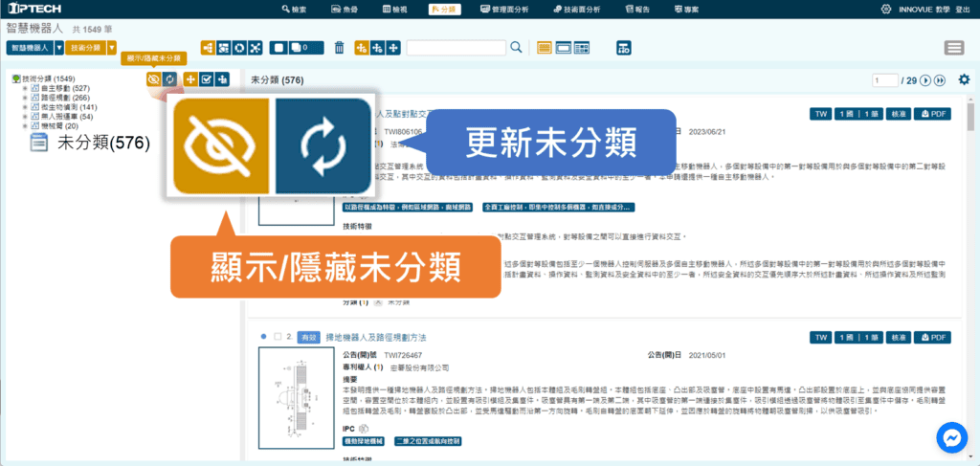
Task: Download PDF for patent item 2
Action: pyautogui.click(x=933, y=338)
